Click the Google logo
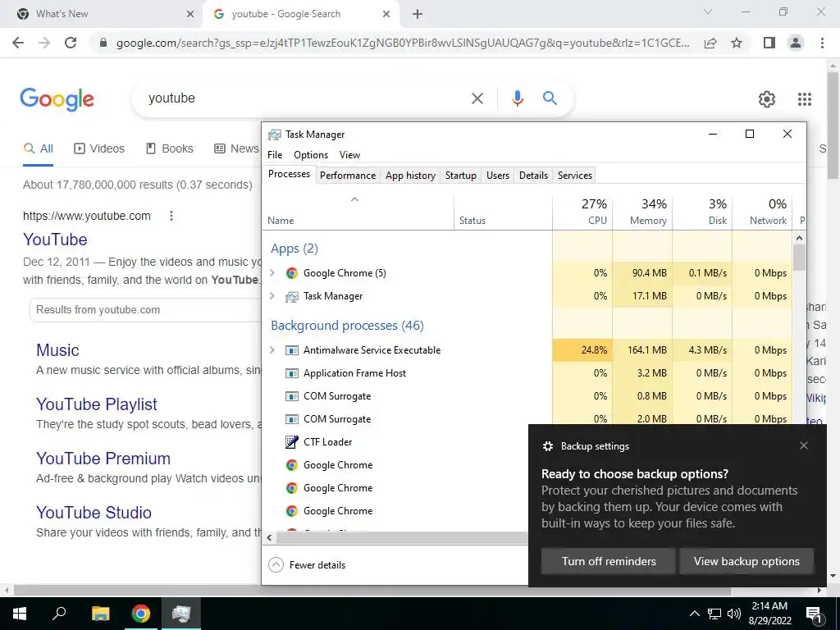The image size is (840, 630). point(57,99)
